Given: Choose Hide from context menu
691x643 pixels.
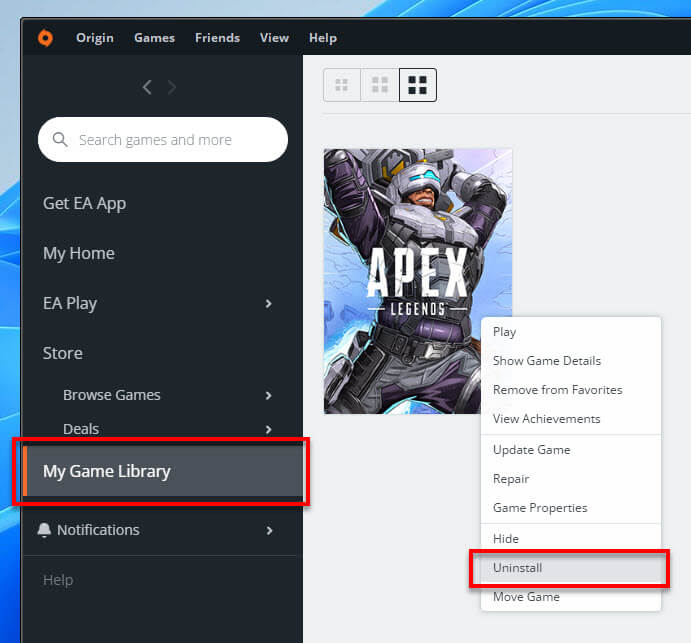Looking at the screenshot, I should 571,539.
